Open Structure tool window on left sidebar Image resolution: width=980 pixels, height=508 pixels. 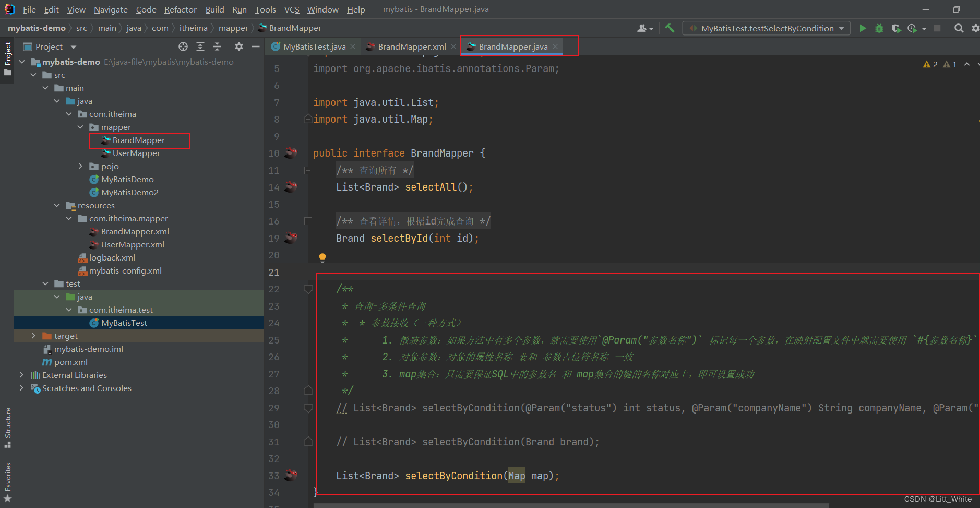(x=7, y=427)
